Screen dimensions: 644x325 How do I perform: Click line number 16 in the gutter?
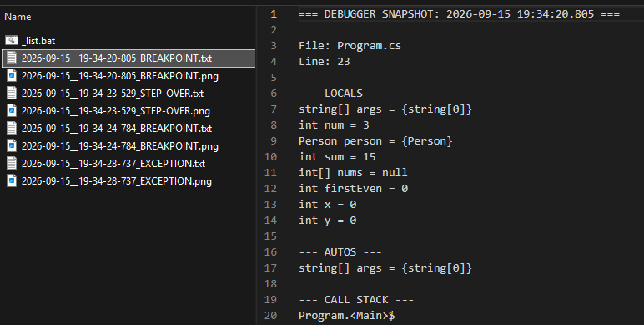pos(270,251)
